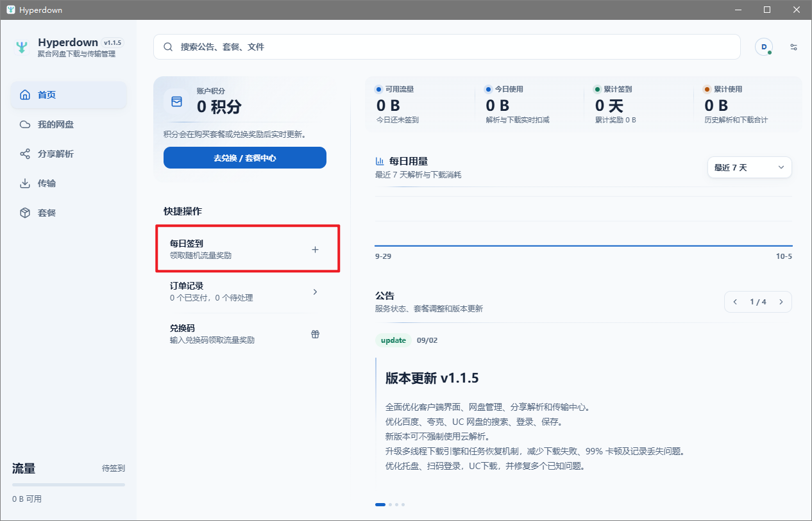Click the 版本更新 v1.1.5 announcement title
Image resolution: width=812 pixels, height=521 pixels.
(x=432, y=378)
